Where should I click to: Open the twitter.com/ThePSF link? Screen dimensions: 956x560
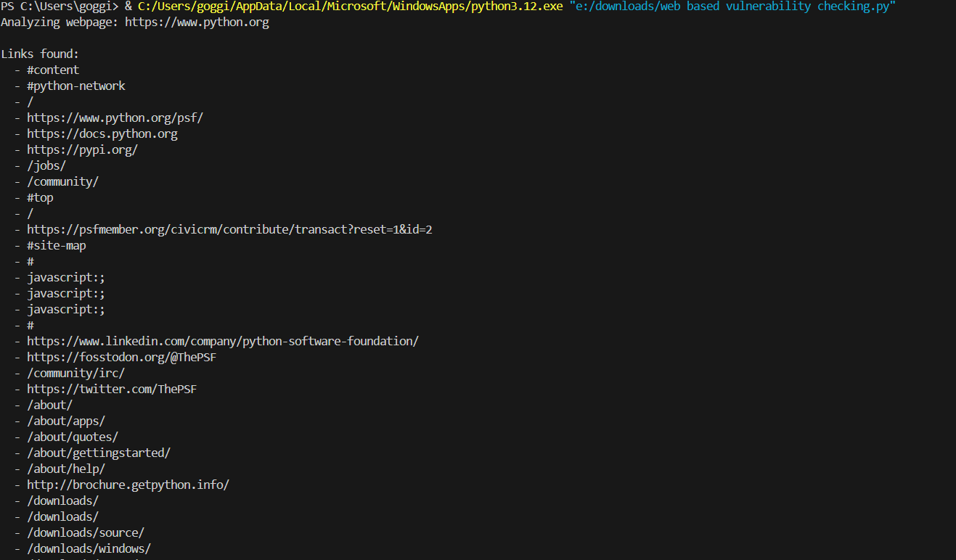pos(112,389)
